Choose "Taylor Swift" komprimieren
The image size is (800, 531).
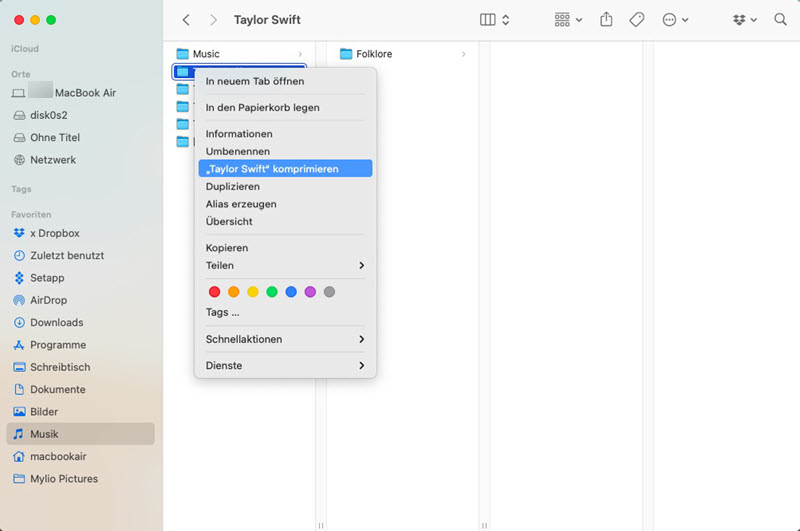285,169
